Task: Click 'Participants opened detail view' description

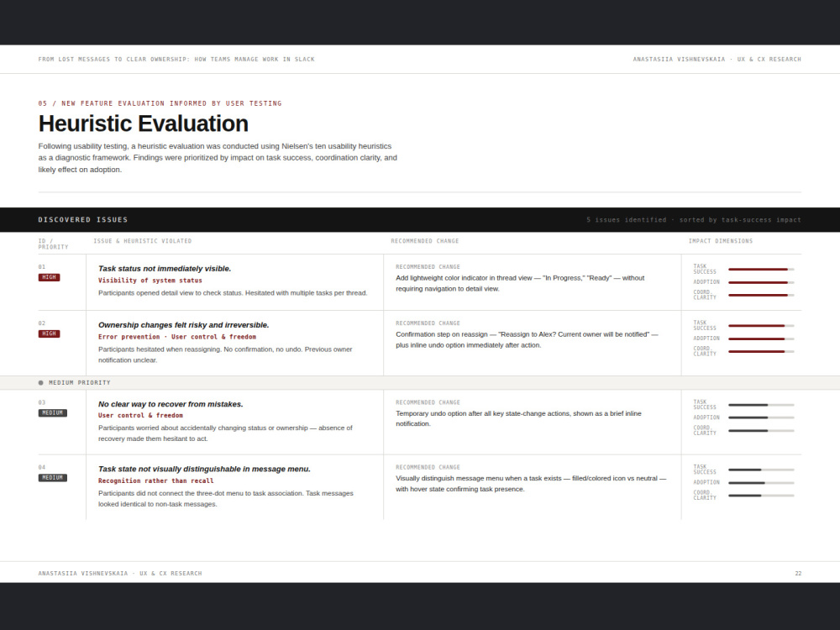Action: (x=233, y=293)
